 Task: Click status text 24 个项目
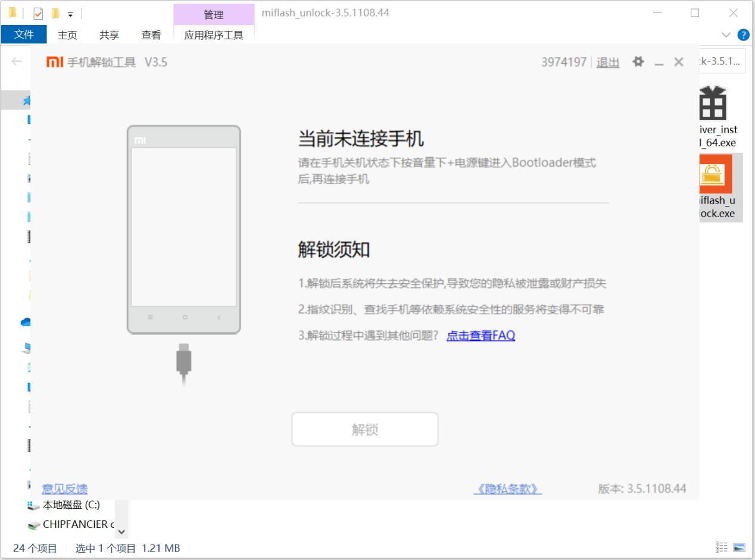pyautogui.click(x=35, y=548)
